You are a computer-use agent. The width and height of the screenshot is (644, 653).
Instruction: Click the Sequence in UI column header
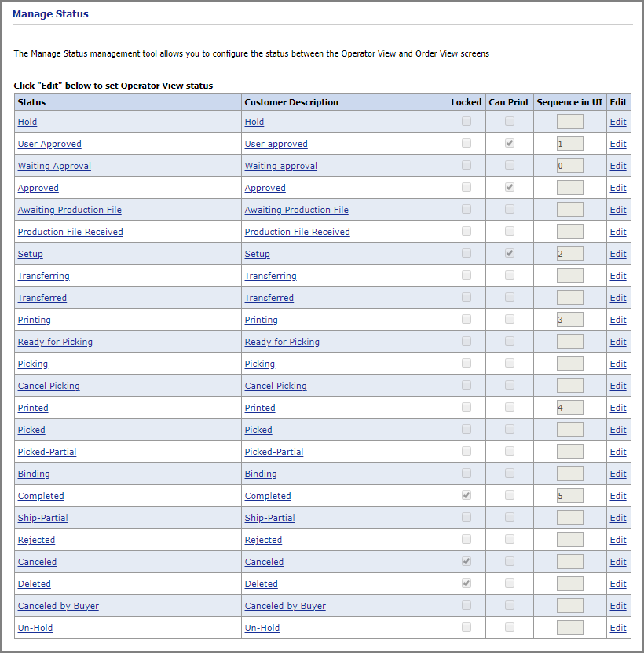click(569, 102)
